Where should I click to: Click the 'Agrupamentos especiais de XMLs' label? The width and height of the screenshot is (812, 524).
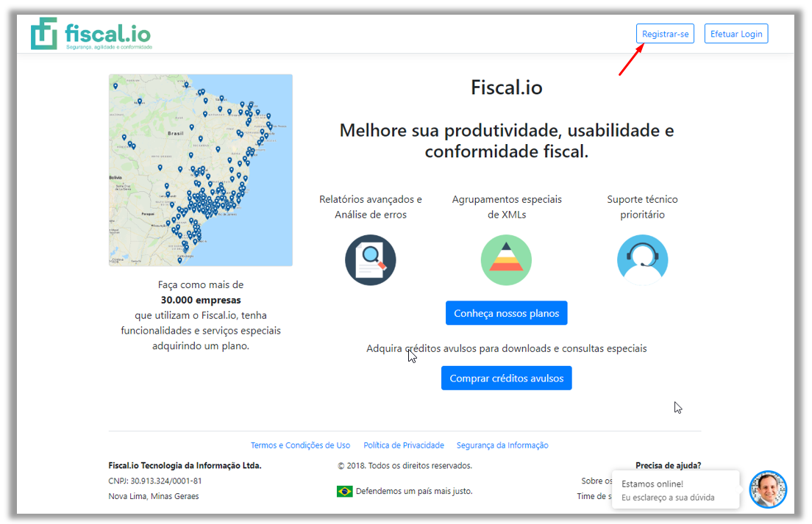(507, 207)
